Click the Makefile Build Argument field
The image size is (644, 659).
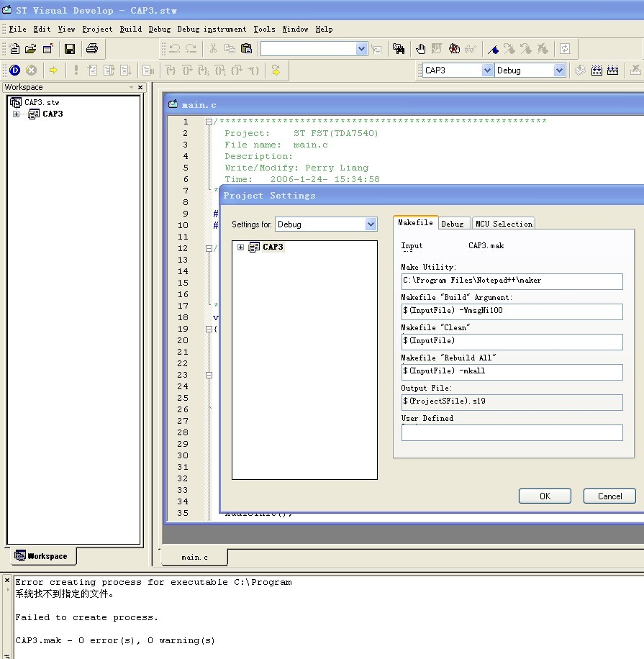(512, 312)
